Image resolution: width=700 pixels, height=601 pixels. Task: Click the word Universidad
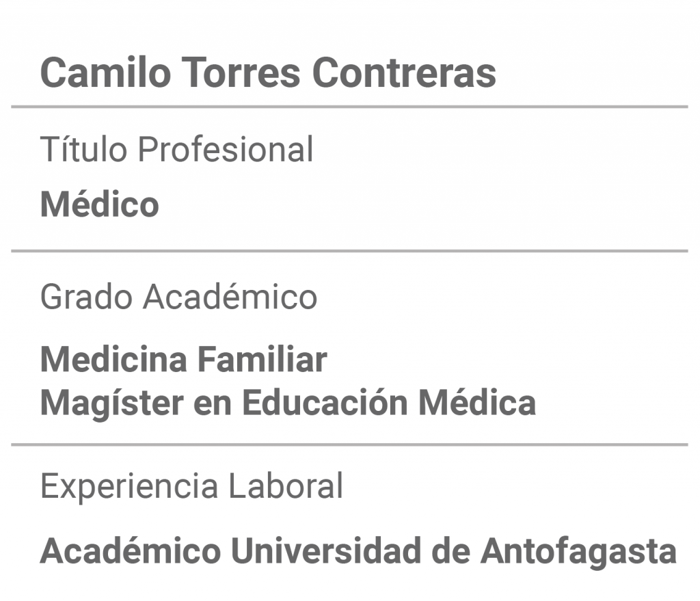(x=326, y=550)
